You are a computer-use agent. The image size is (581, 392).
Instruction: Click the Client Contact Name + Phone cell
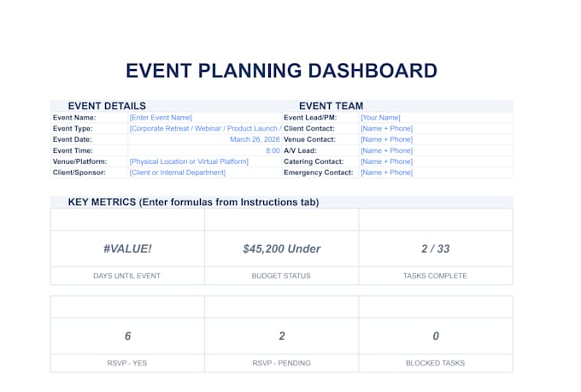[x=436, y=129]
